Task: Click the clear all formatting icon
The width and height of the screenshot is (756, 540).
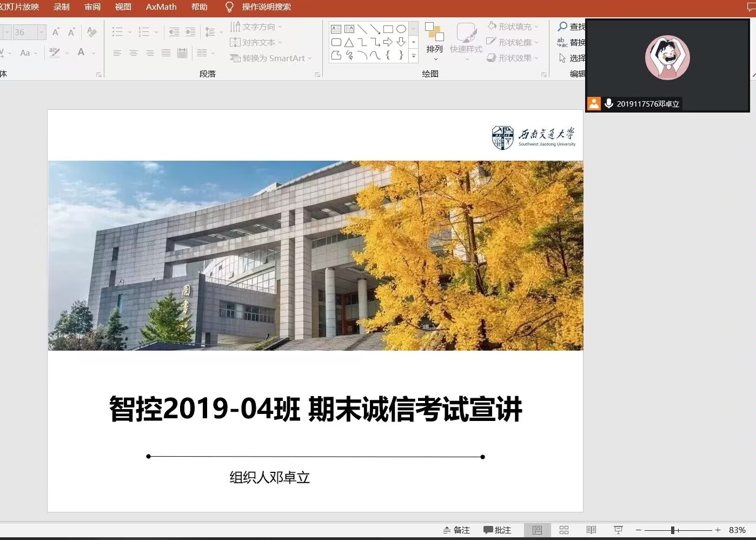Action: [x=92, y=32]
